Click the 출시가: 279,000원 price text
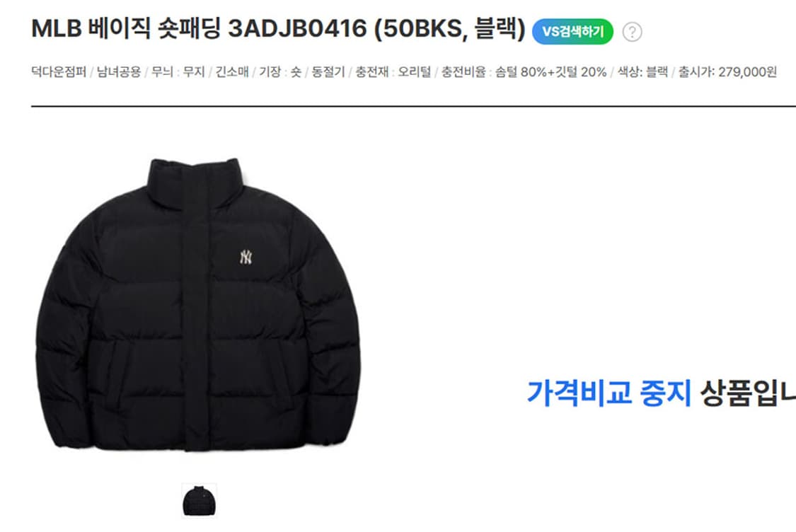 click(x=727, y=72)
